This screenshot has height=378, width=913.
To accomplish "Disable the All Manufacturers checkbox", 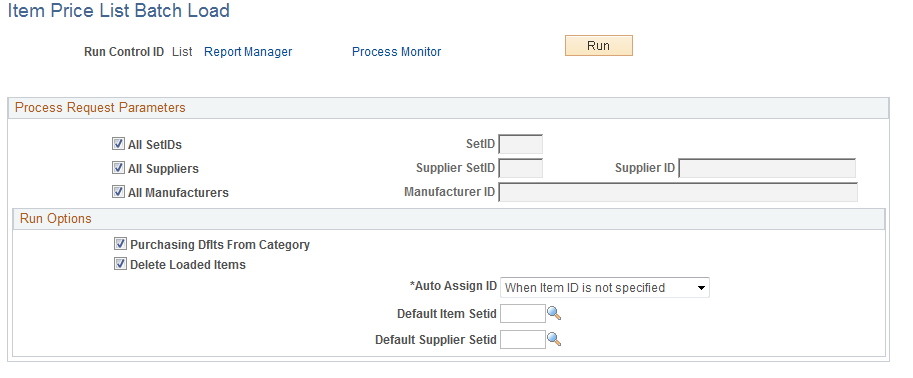I will [118, 192].
